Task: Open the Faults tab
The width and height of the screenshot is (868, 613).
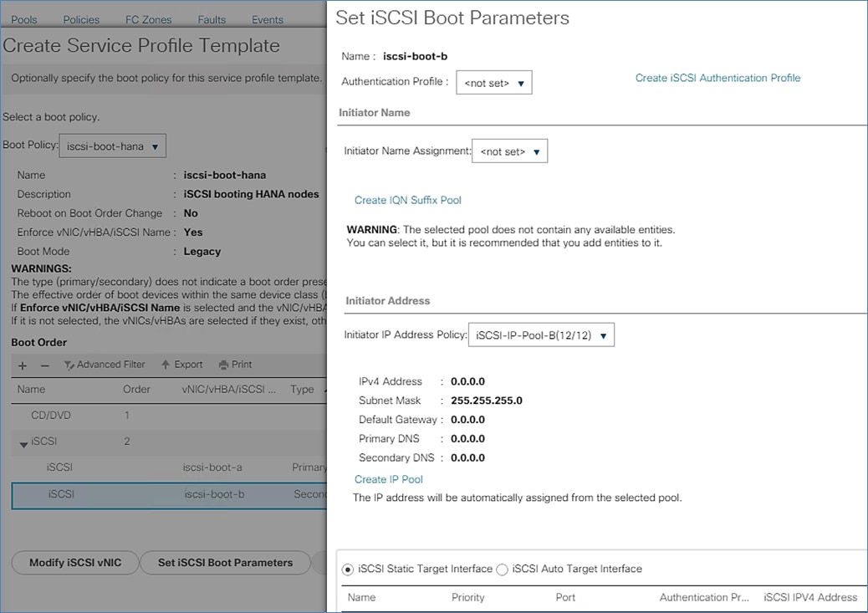Action: (212, 19)
